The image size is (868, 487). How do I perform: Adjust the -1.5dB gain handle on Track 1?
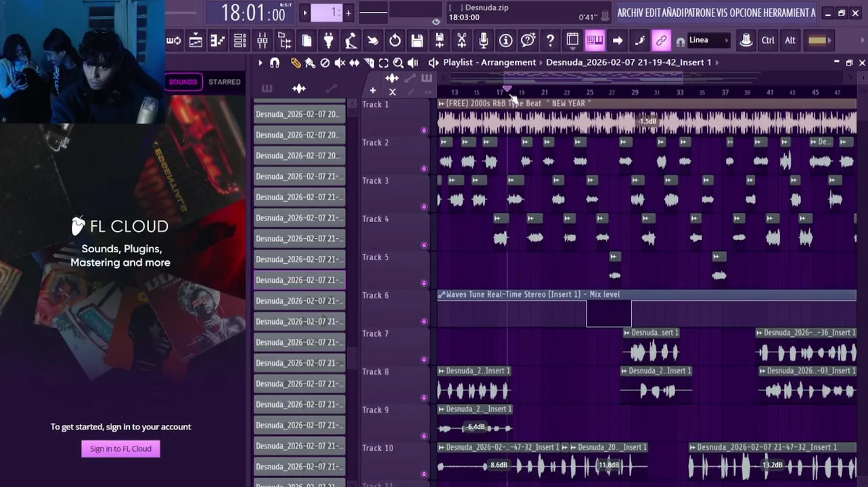pos(647,122)
